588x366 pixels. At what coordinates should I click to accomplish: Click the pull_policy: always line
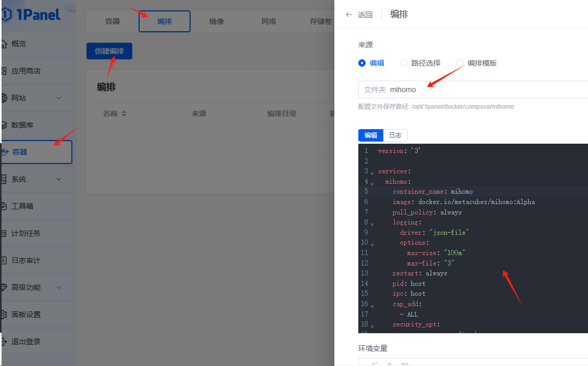click(427, 212)
